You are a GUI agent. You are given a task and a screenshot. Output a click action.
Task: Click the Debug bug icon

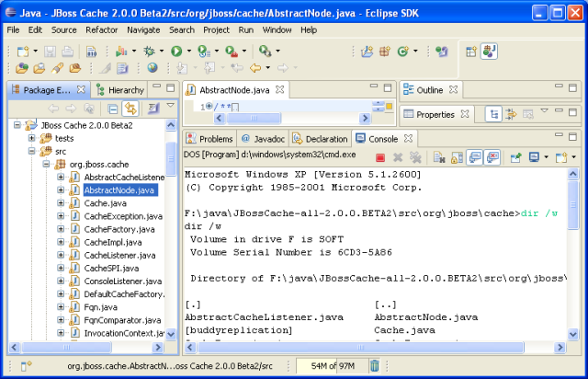[x=149, y=52]
